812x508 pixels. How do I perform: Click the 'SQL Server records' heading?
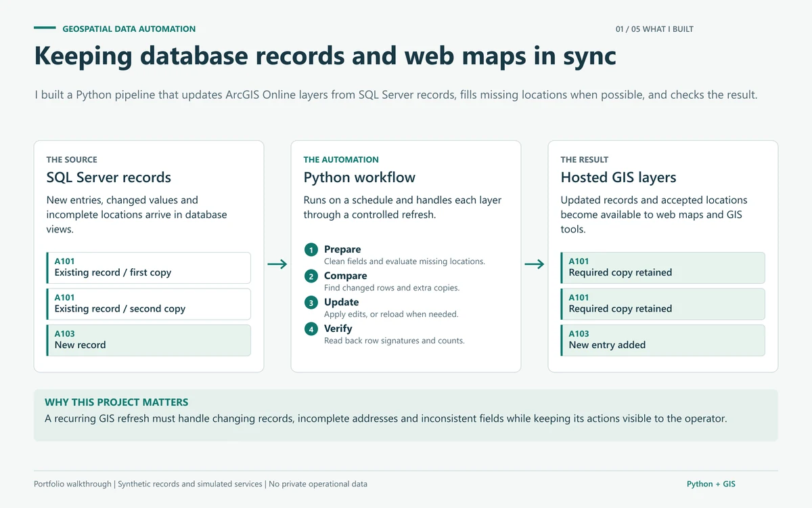point(109,177)
